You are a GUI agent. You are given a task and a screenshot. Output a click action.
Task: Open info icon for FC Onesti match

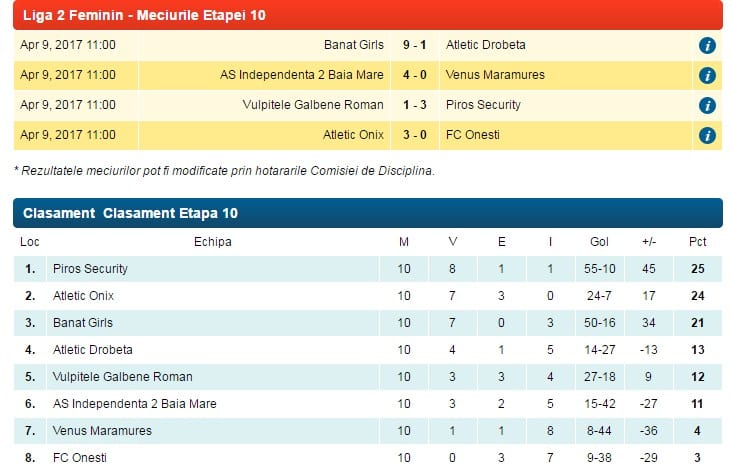pos(707,135)
